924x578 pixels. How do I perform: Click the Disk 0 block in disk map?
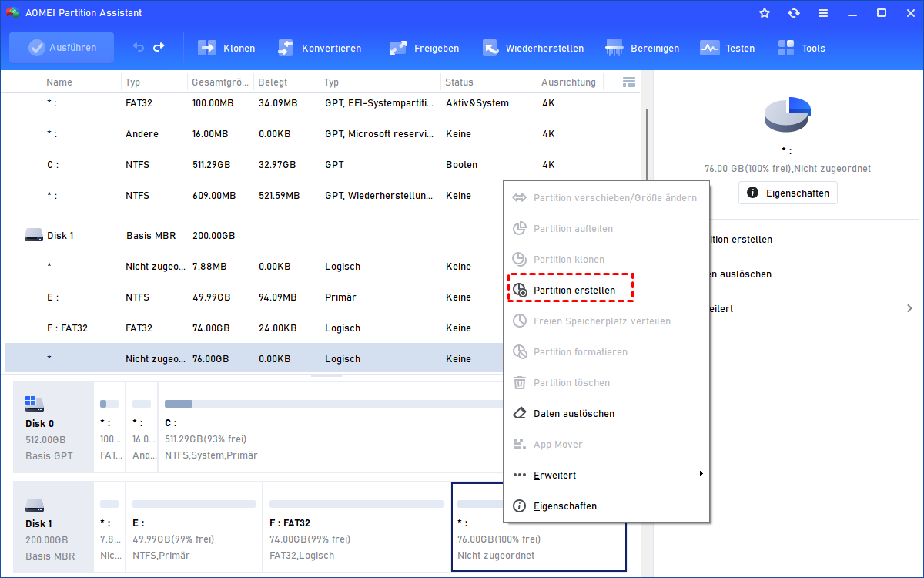pos(52,426)
